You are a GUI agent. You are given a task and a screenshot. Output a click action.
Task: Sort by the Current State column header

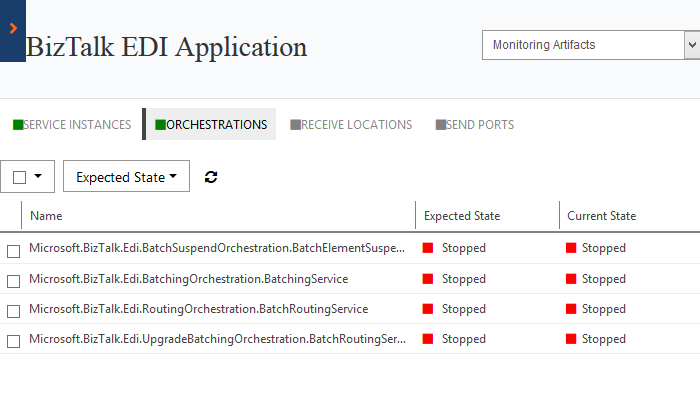[x=601, y=216]
